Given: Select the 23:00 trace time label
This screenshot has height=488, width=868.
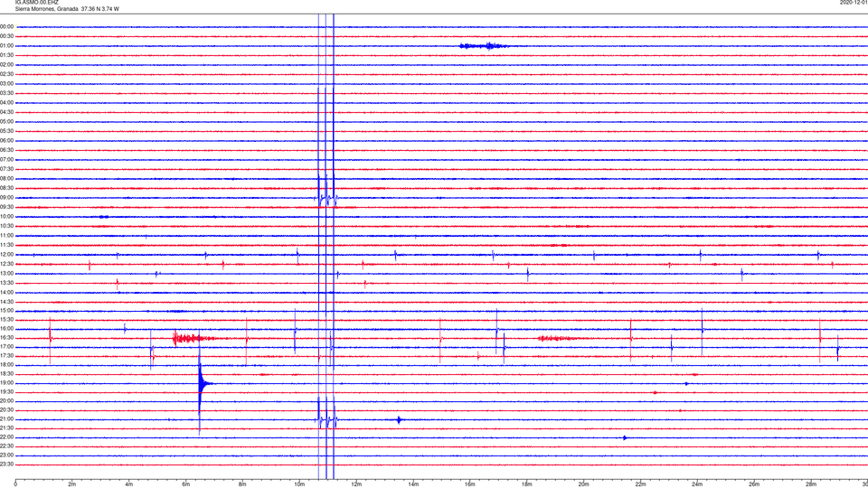Looking at the screenshot, I should (x=6, y=455).
